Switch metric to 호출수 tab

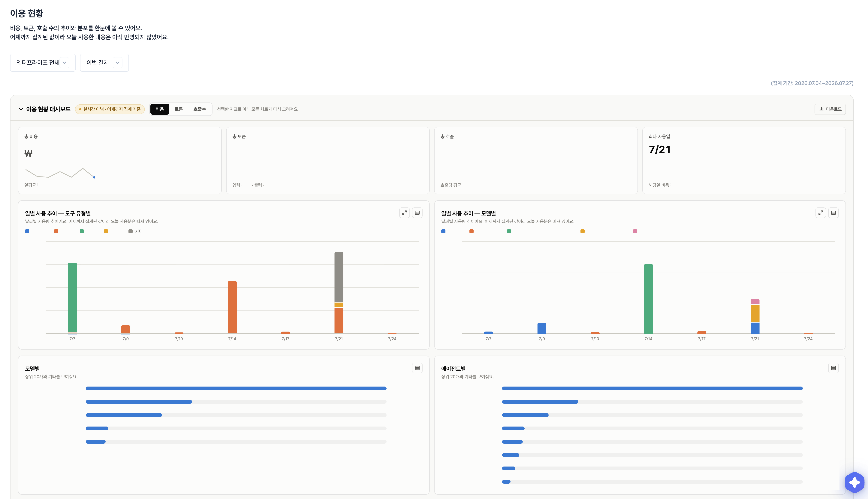pyautogui.click(x=200, y=109)
